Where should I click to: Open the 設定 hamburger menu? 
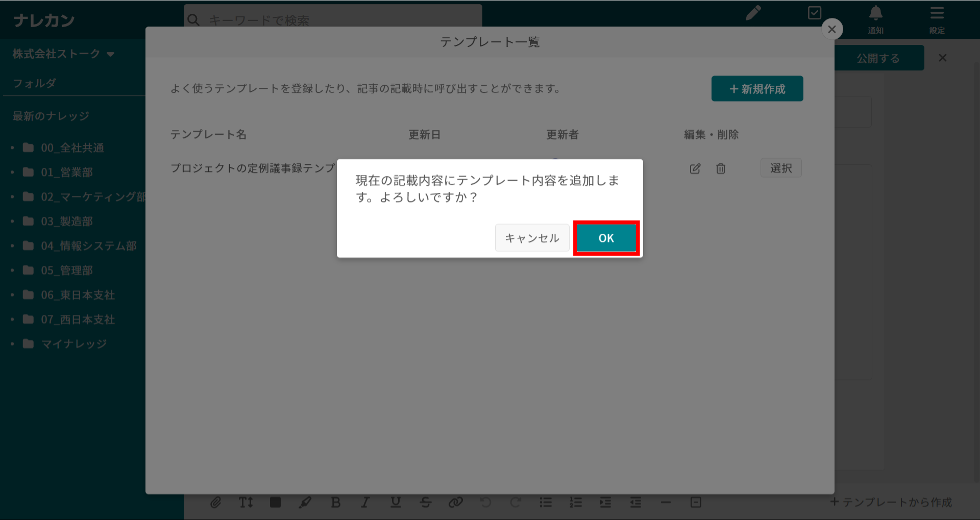937,18
